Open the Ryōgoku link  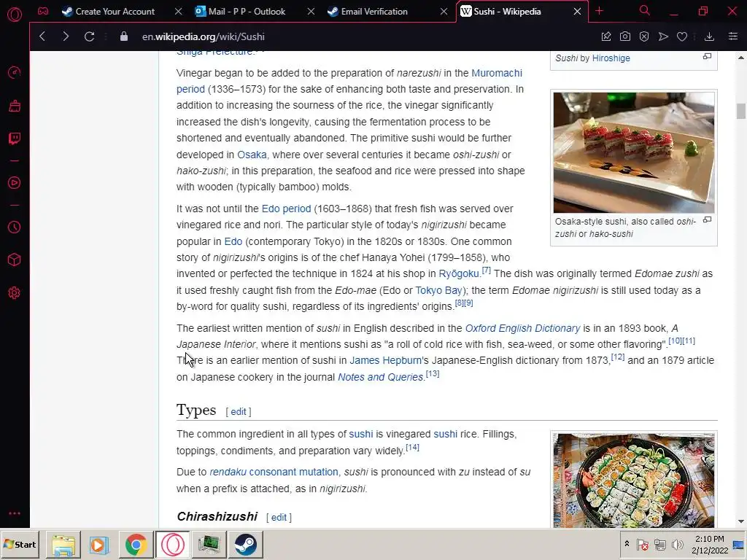click(459, 274)
